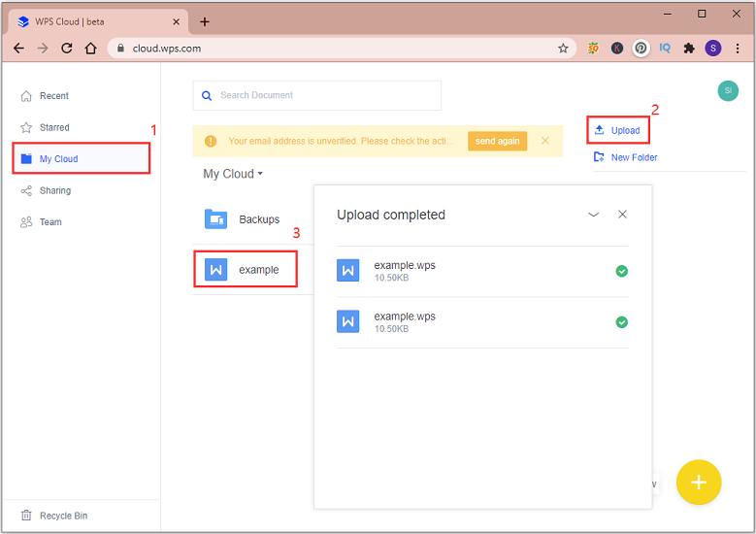This screenshot has height=534, width=756.
Task: Close the Upload completed panel
Action: pos(622,215)
